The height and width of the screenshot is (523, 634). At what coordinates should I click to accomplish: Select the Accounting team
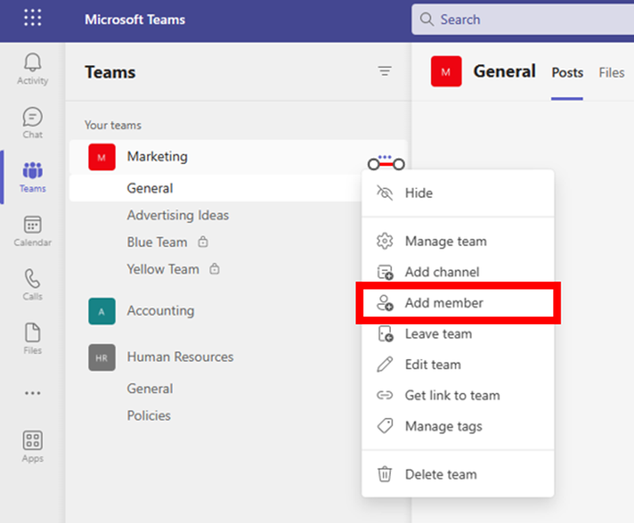161,311
